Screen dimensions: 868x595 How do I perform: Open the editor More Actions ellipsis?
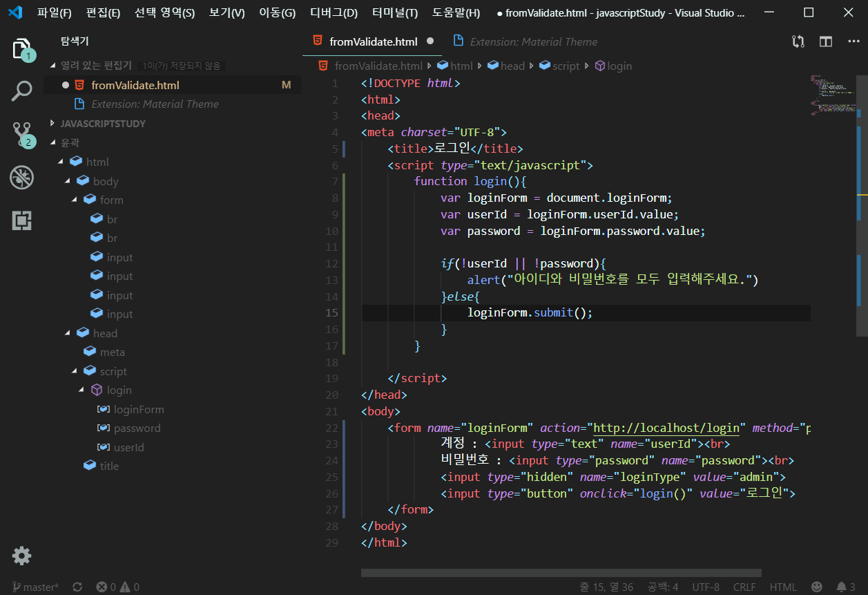pyautogui.click(x=853, y=41)
